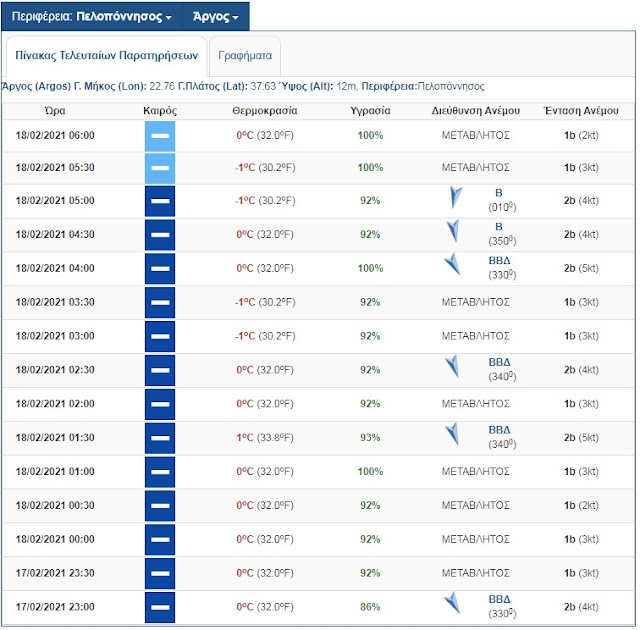Click station coordinates info line for Argos
This screenshot has width=640, height=630.
[243, 87]
